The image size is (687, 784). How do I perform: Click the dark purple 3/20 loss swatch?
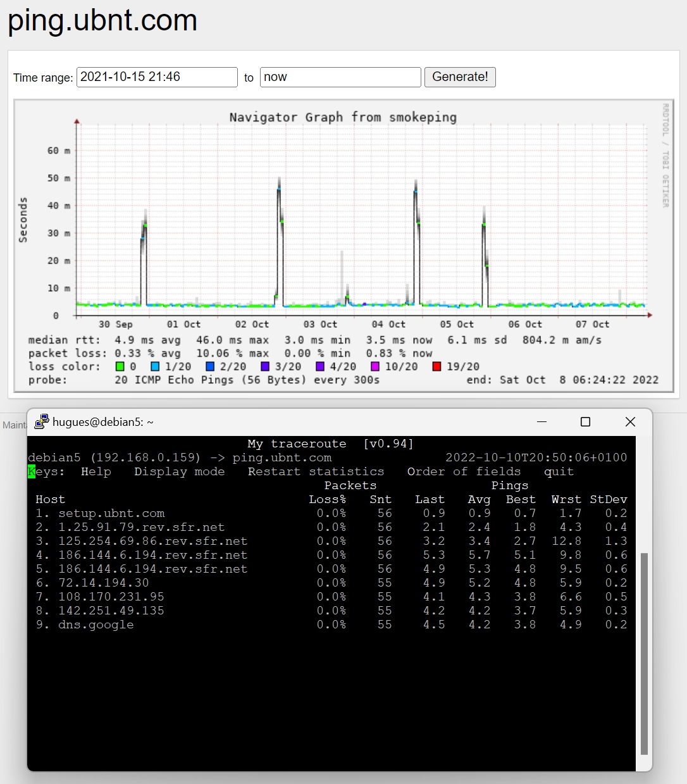click(265, 366)
